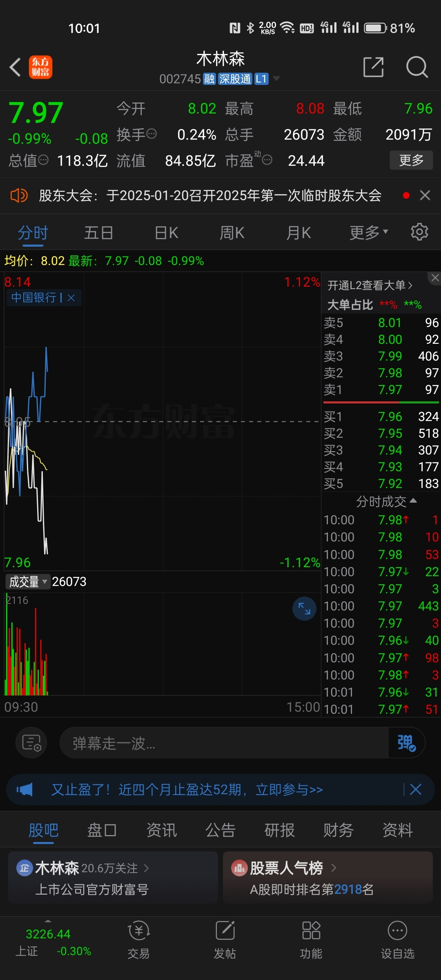
Task: Switch to 分时 chart tab
Action: coord(33,233)
